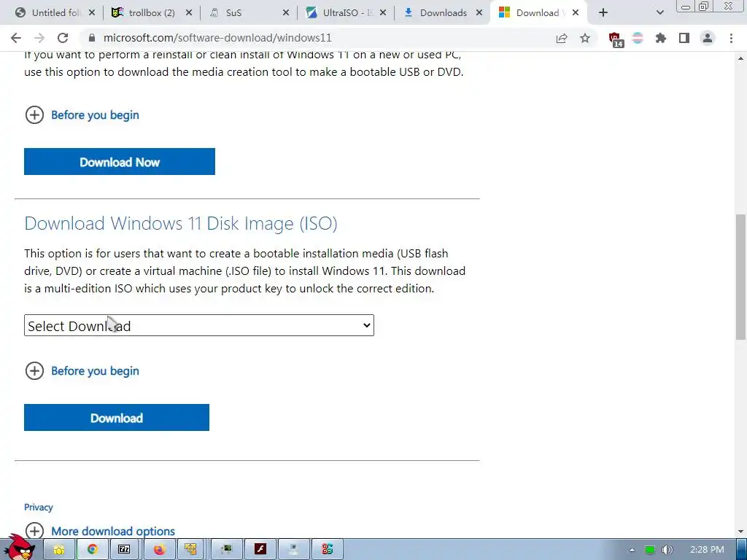Click the scrollbar down arrow
Screen dimensions: 747x560
[x=740, y=532]
